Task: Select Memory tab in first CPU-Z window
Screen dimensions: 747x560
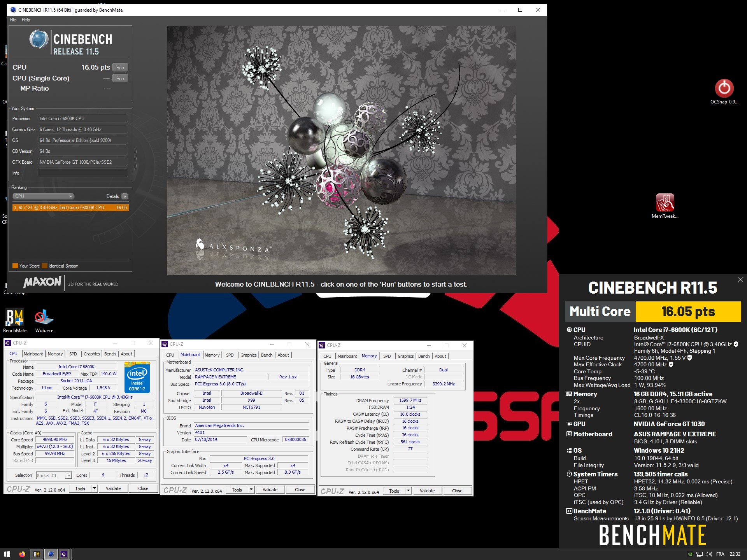Action: coord(55,354)
